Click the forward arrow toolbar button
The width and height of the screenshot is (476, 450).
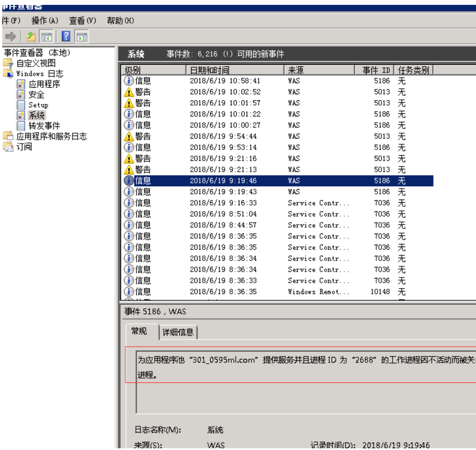(x=10, y=37)
